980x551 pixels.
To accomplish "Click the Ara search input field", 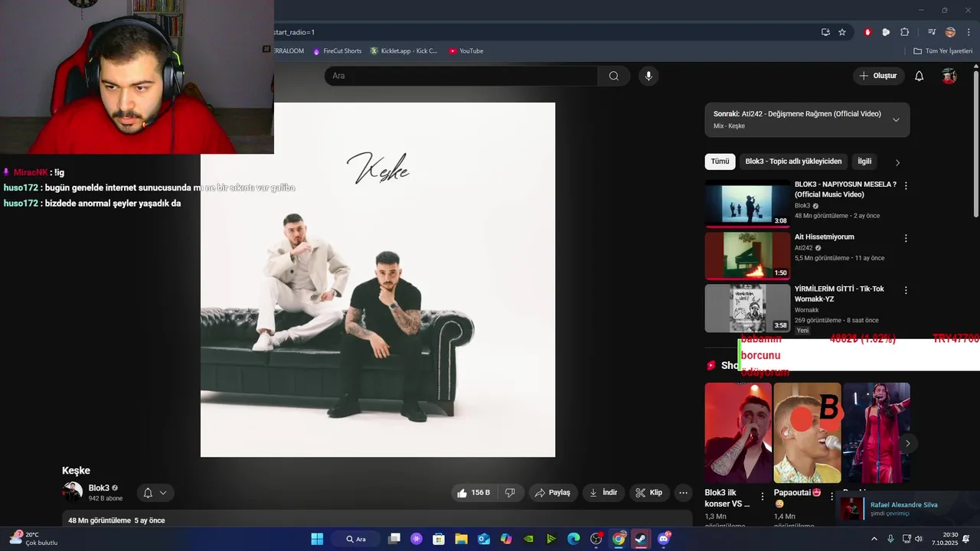I will [461, 76].
